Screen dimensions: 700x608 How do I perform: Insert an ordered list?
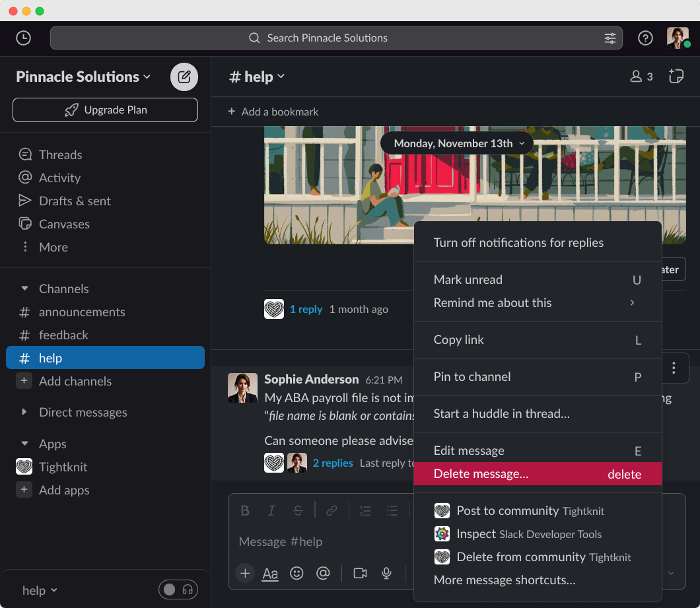[365, 511]
